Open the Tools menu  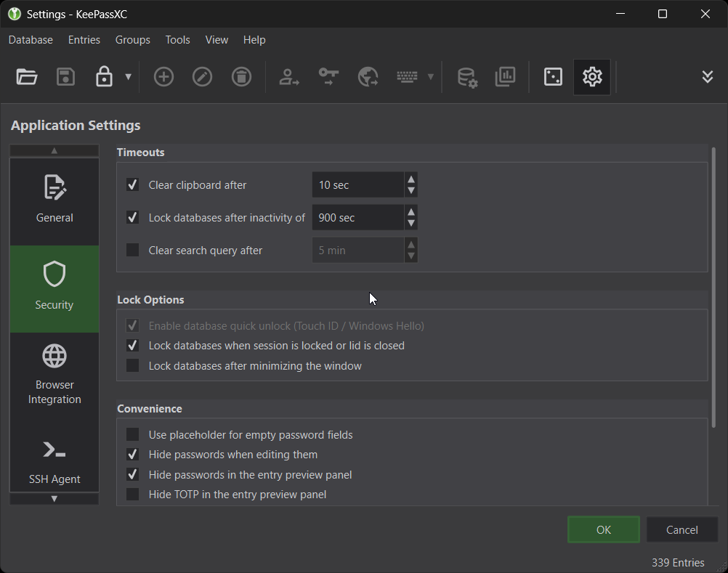[178, 40]
